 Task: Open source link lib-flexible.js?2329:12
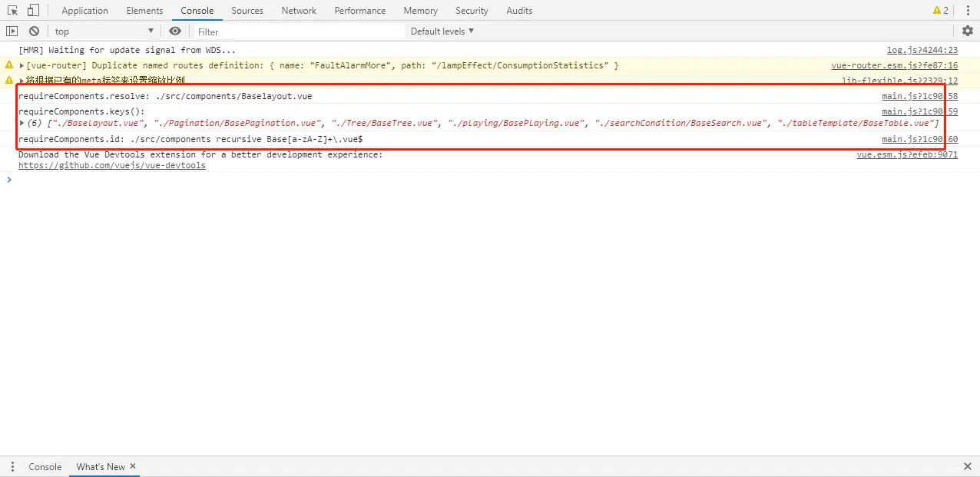click(899, 81)
